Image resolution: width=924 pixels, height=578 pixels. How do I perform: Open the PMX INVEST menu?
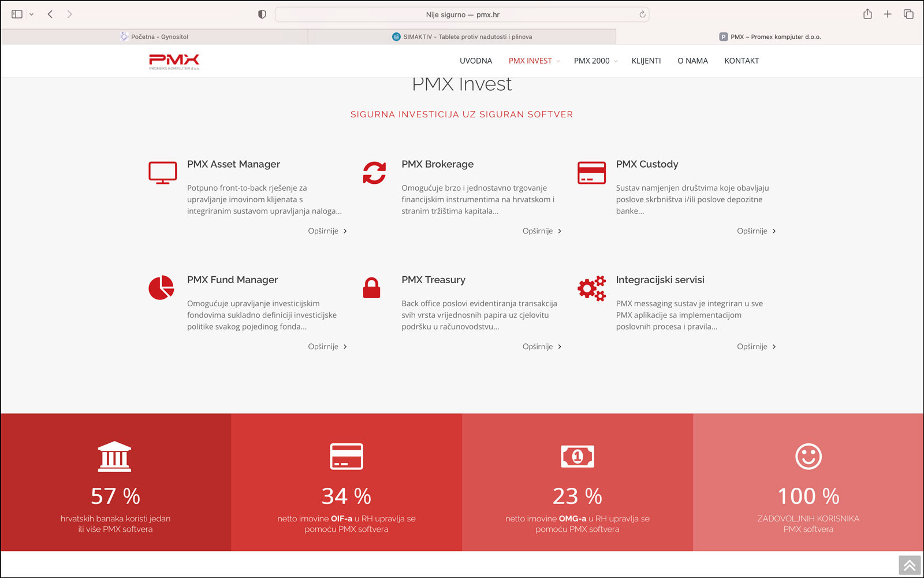(x=530, y=61)
